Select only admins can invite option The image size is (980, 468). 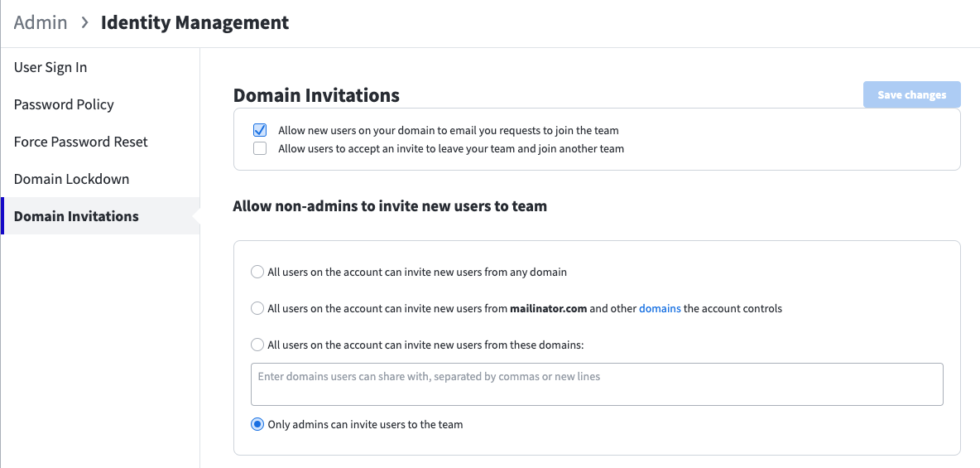(257, 424)
